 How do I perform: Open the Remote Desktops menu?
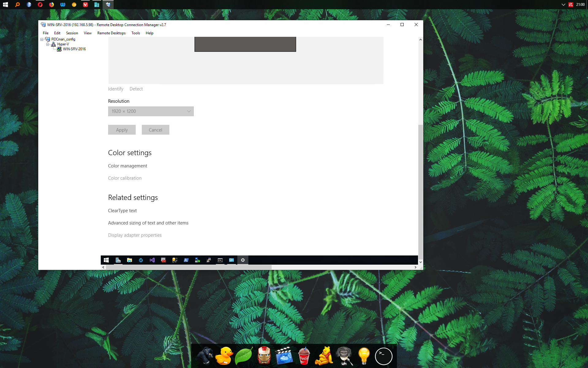(111, 33)
